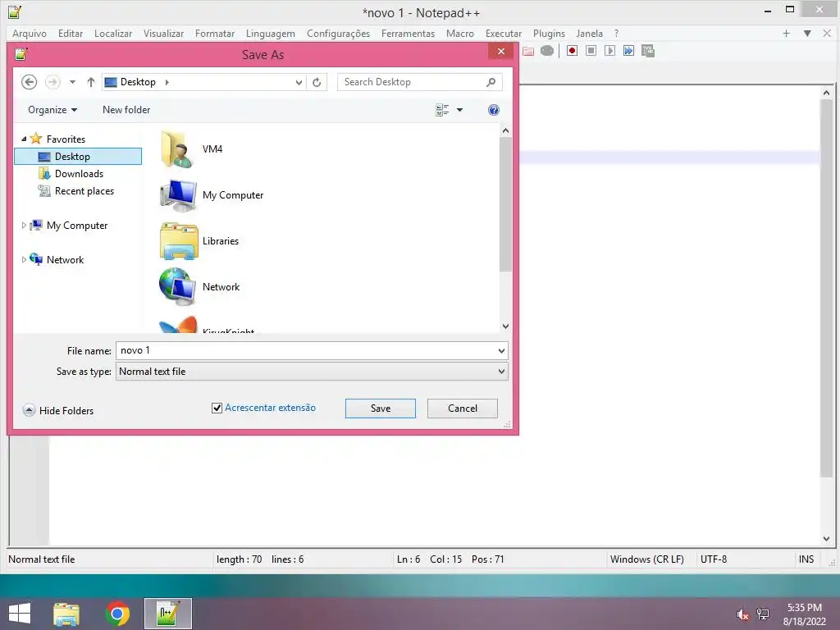840x630 pixels.
Task: Open the Arquivo menu
Action: pos(30,33)
